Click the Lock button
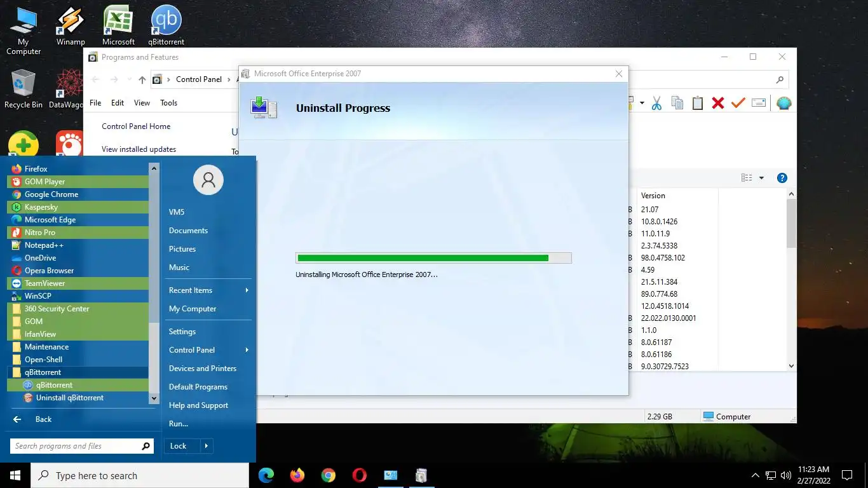The image size is (868, 488). pos(182,446)
